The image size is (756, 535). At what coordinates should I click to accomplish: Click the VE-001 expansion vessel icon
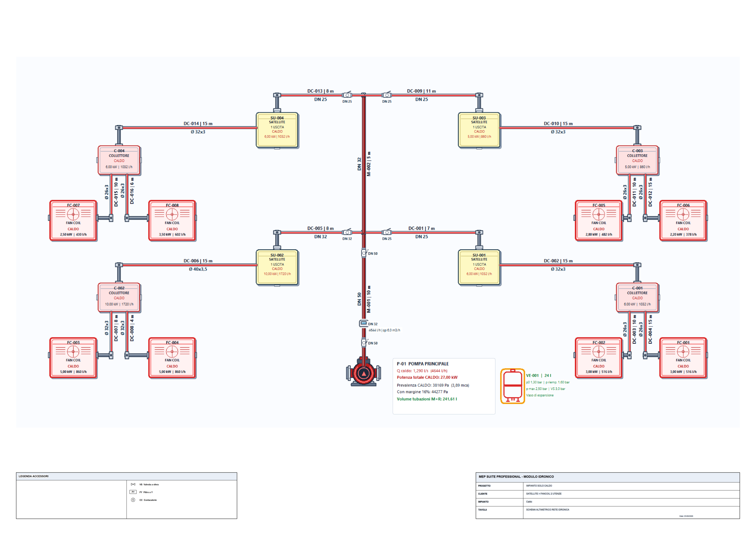click(x=512, y=386)
